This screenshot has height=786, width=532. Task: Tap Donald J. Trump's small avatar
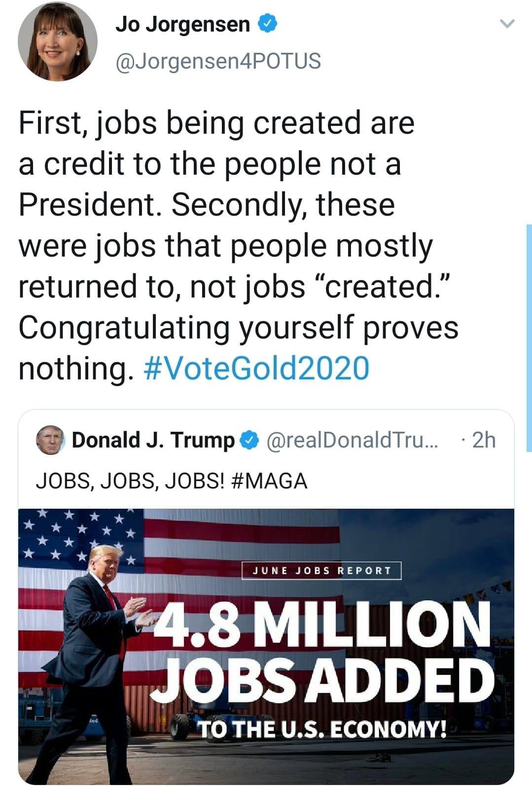tap(51, 440)
